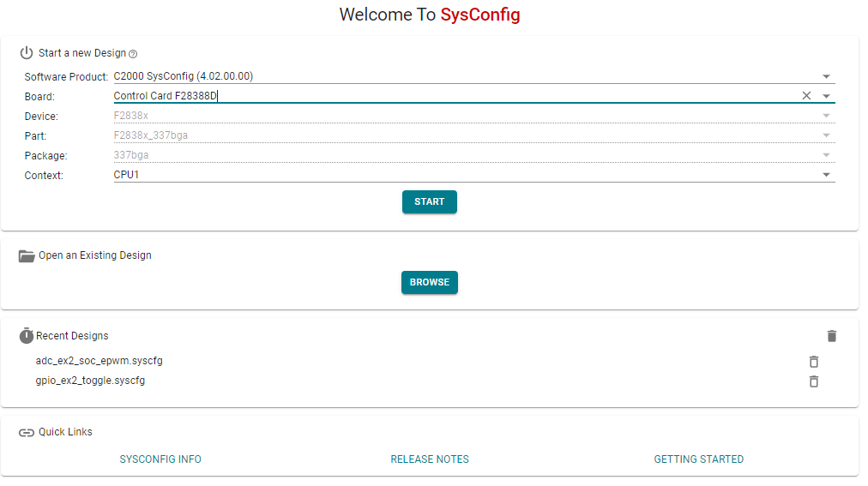Clear the Board field with the X icon
This screenshot has width=868, height=486.
click(x=806, y=96)
